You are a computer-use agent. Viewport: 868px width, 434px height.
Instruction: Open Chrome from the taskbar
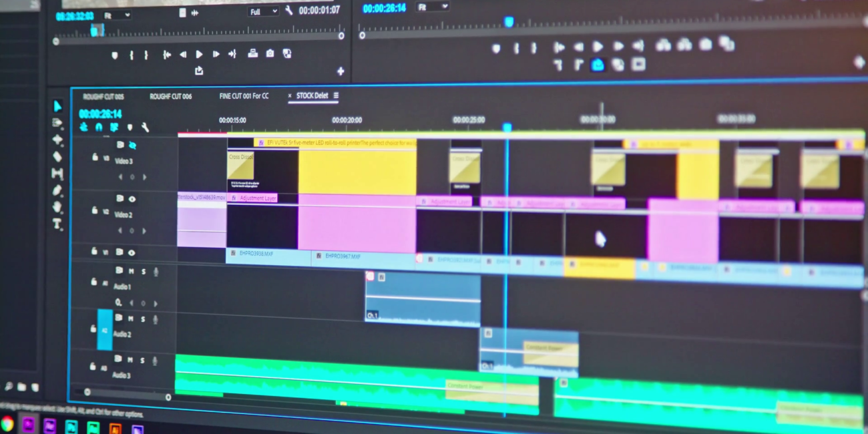click(x=7, y=423)
